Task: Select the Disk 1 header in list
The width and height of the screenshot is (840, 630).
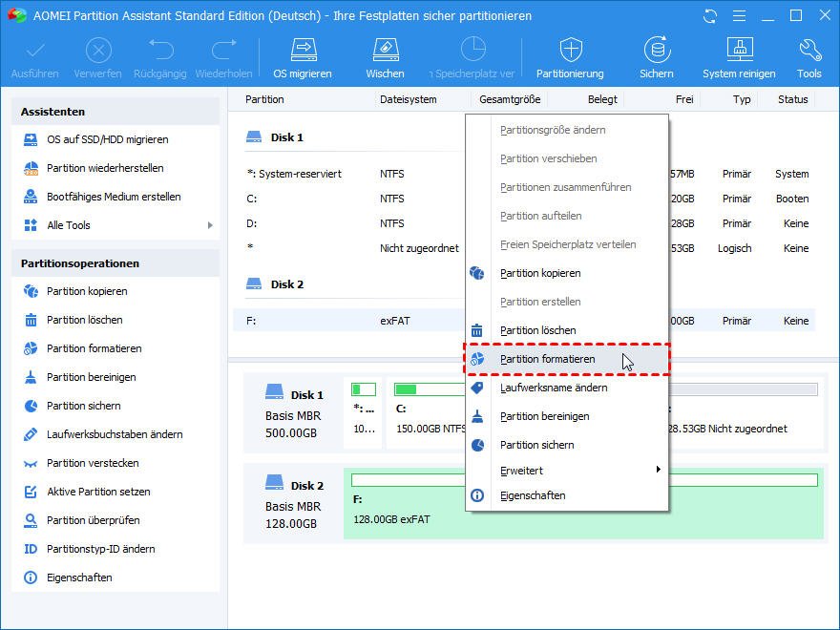Action: tap(275, 137)
